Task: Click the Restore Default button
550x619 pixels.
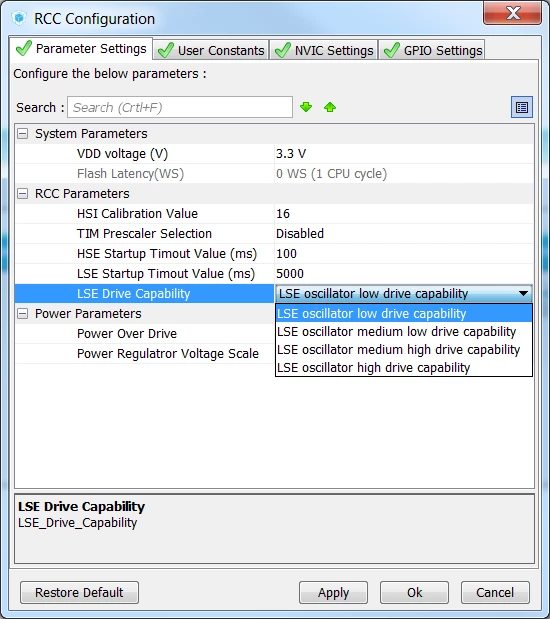Action: point(79,592)
